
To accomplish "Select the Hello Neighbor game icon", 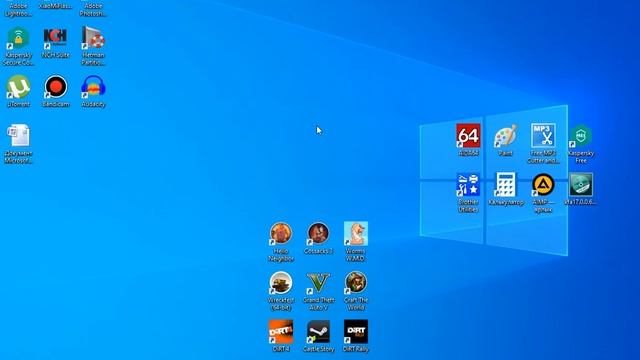I will 281,233.
